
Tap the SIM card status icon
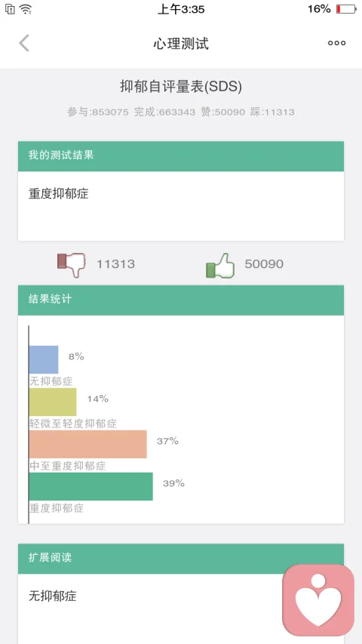click(x=11, y=9)
